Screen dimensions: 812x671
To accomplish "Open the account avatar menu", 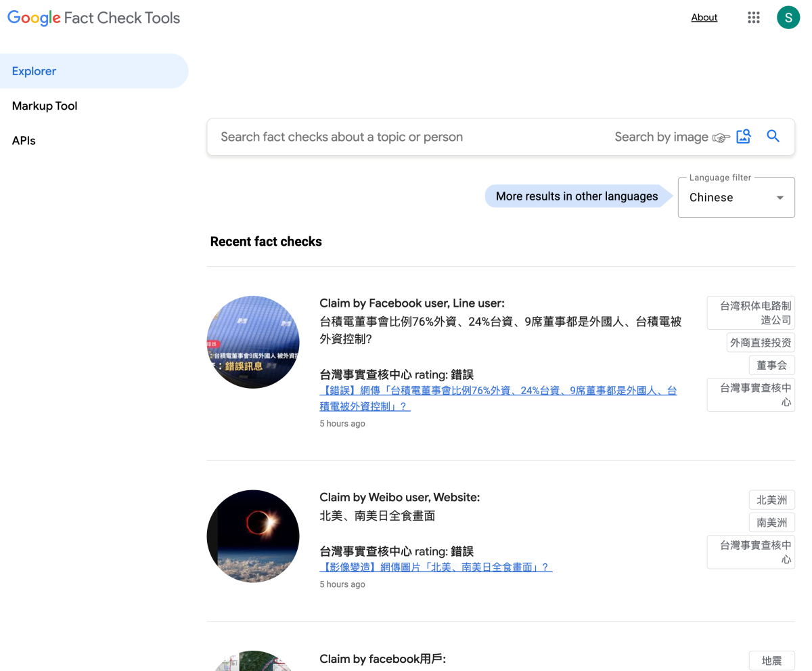I will 788,18.
